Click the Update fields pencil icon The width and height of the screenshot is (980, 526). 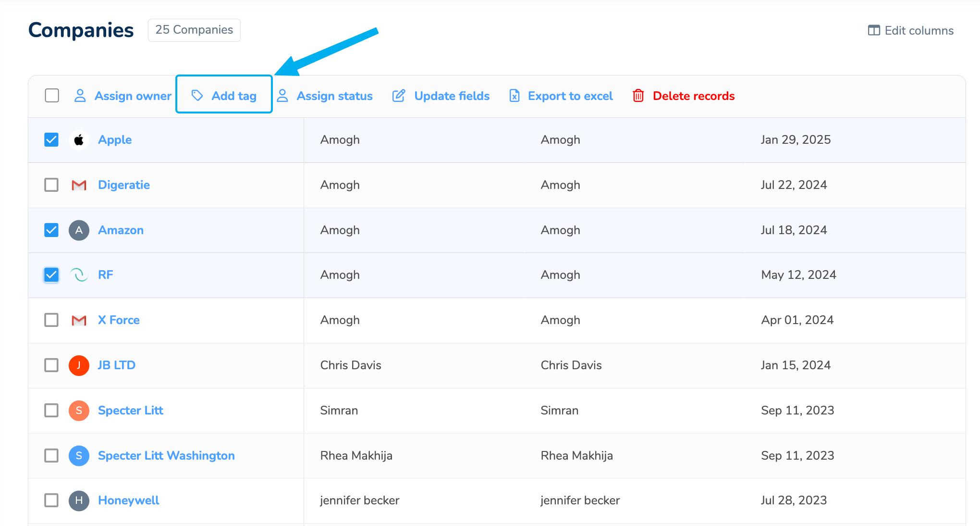(x=399, y=96)
